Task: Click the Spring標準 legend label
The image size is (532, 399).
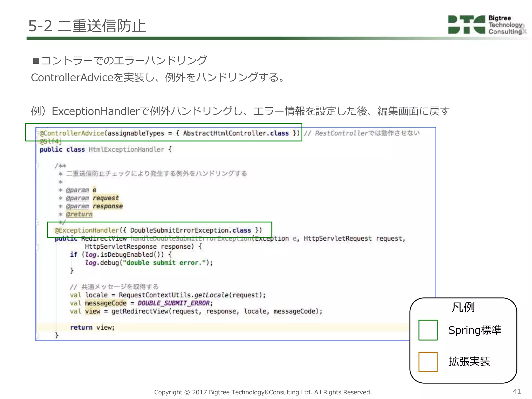Action: click(475, 330)
